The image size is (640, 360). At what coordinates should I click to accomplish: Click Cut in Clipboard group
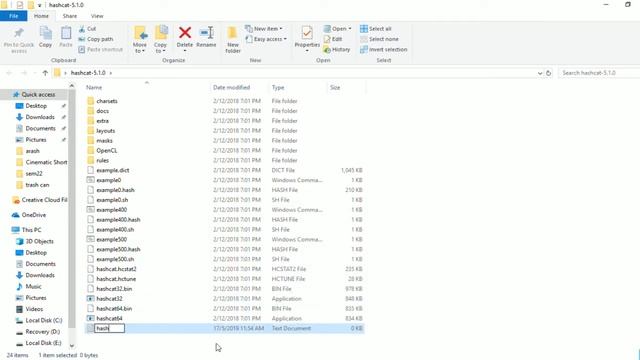click(87, 29)
